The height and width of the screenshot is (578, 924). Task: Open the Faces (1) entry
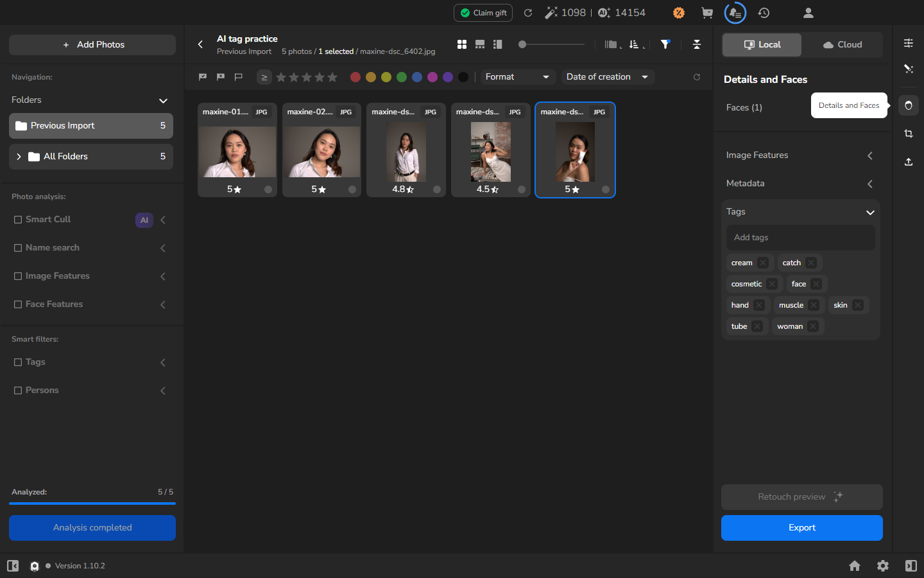(x=744, y=108)
